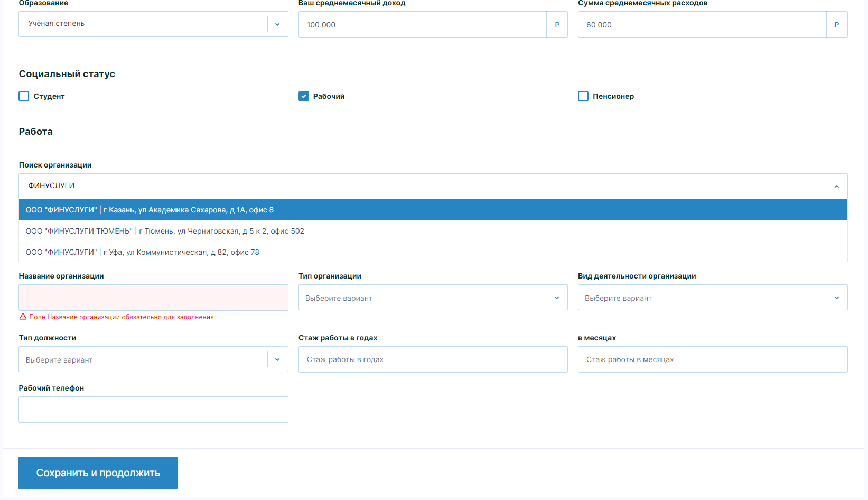Focus the Название организации input field
The height and width of the screenshot is (500, 868).
153,298
